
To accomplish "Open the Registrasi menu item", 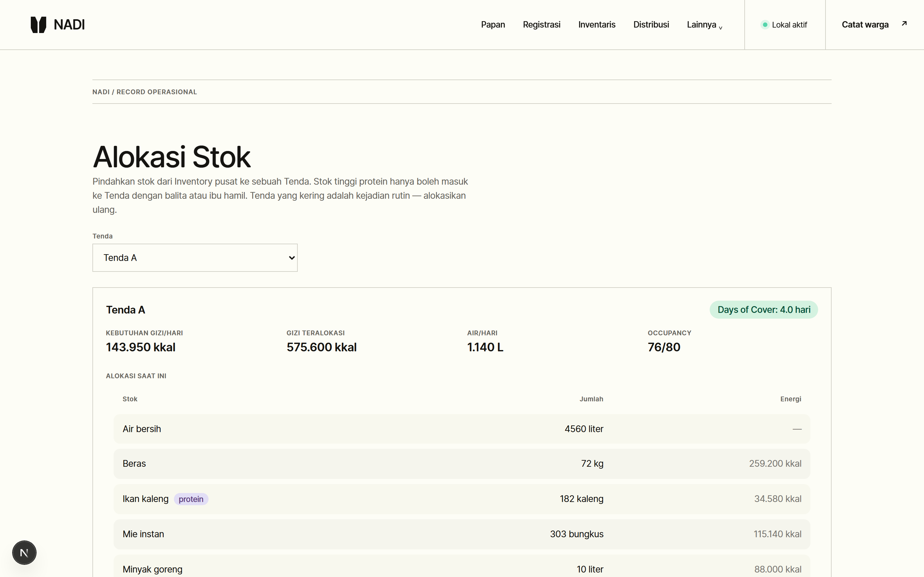I will tap(542, 25).
